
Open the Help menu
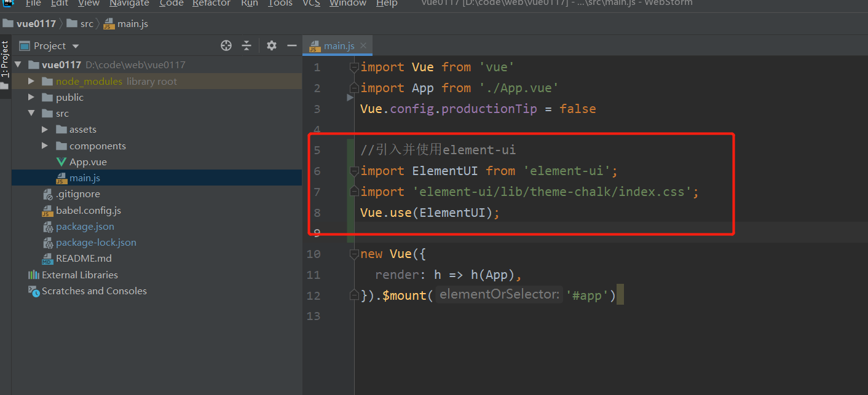[387, 3]
